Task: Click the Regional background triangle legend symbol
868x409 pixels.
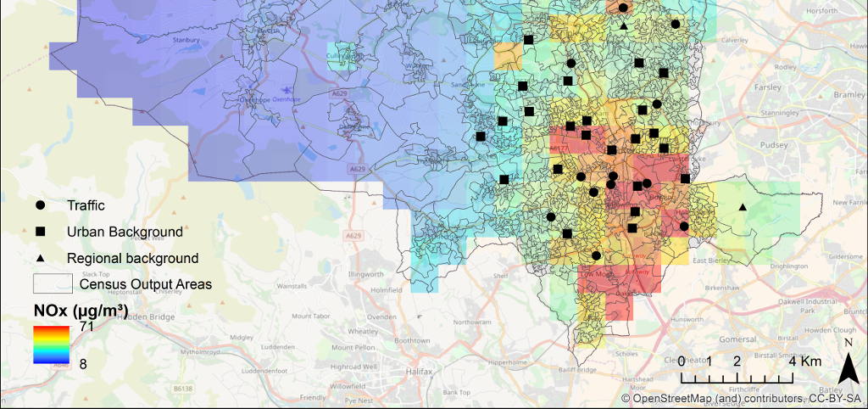Action: [41, 258]
